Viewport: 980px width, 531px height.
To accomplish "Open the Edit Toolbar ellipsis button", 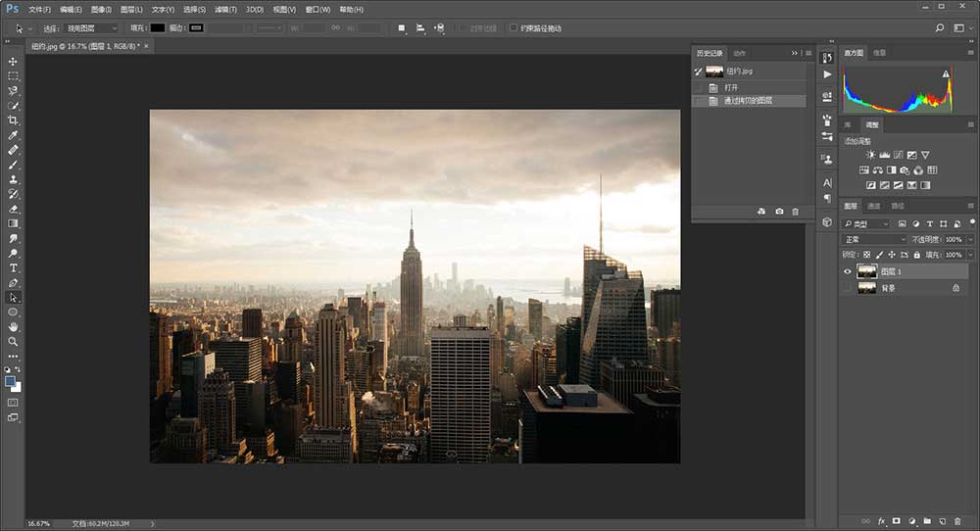I will tap(13, 356).
